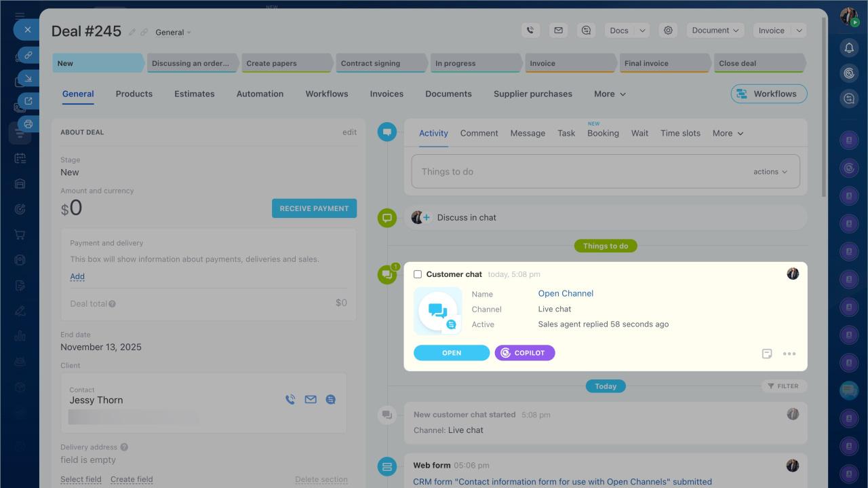Click the Things to do input field
The width and height of the screenshot is (868, 488).
click(576, 172)
